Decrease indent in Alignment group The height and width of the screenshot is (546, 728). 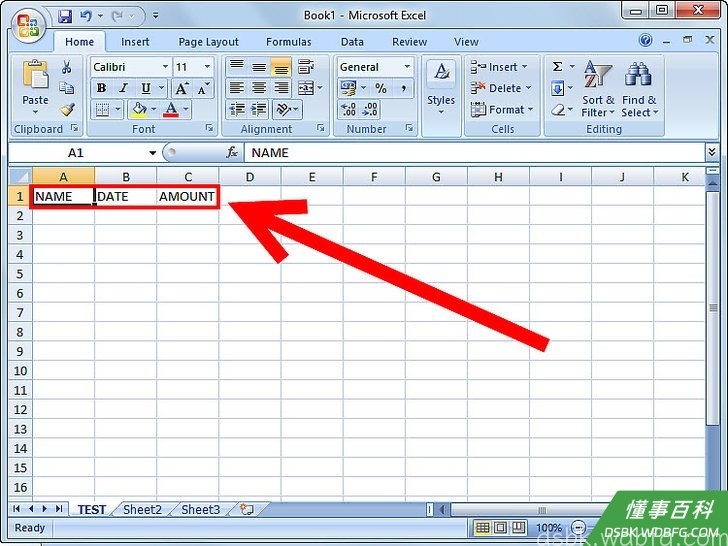coord(237,110)
